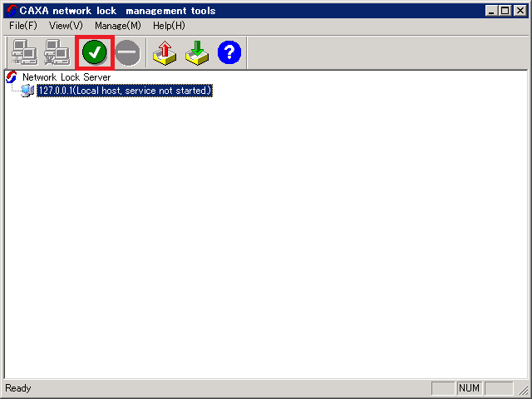Click the Network Lock Server root icon

click(x=12, y=77)
